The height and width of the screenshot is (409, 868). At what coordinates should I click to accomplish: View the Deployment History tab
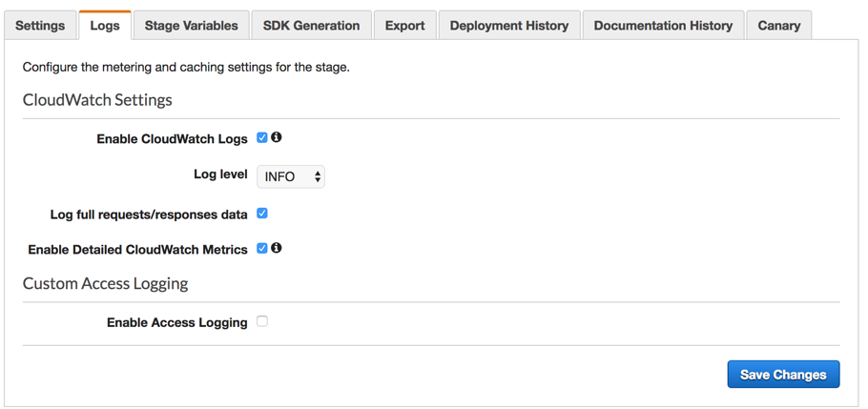(x=508, y=26)
